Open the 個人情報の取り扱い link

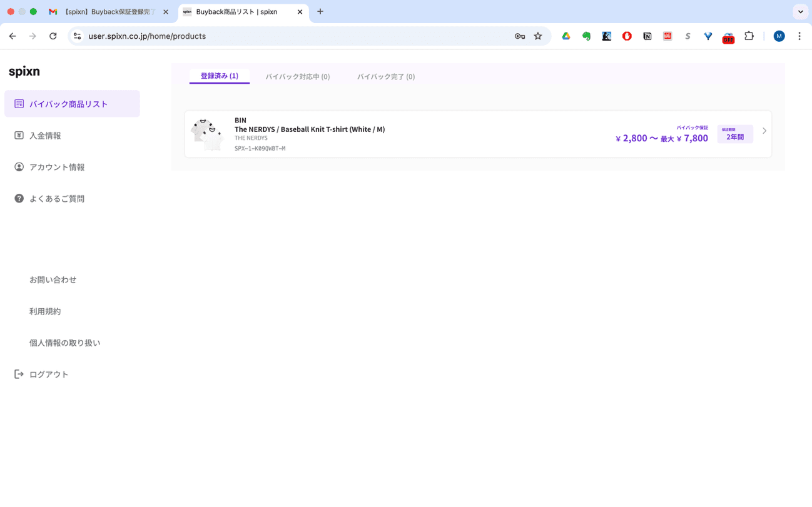pos(64,343)
